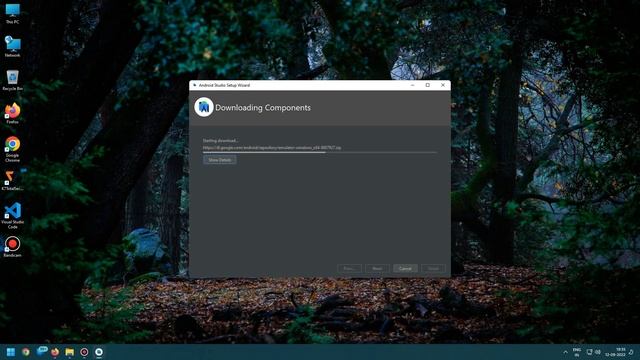Viewport: 640px width, 360px height.
Task: Open This PC desktop icon
Action: [12, 13]
